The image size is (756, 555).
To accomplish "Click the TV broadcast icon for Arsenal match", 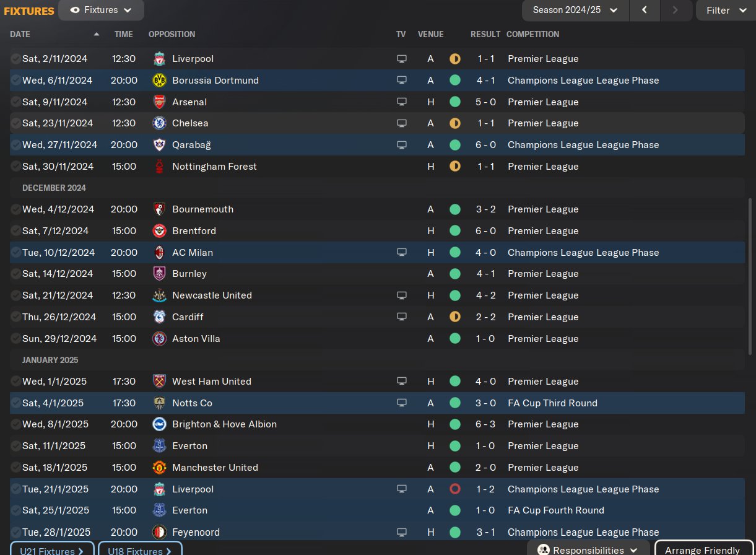I will pyautogui.click(x=402, y=102).
